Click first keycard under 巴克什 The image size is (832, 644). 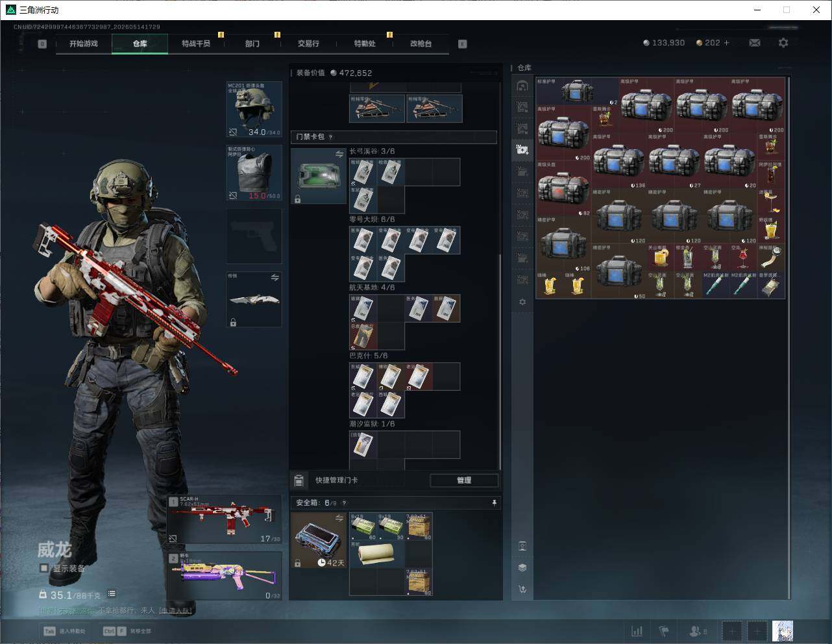[363, 377]
